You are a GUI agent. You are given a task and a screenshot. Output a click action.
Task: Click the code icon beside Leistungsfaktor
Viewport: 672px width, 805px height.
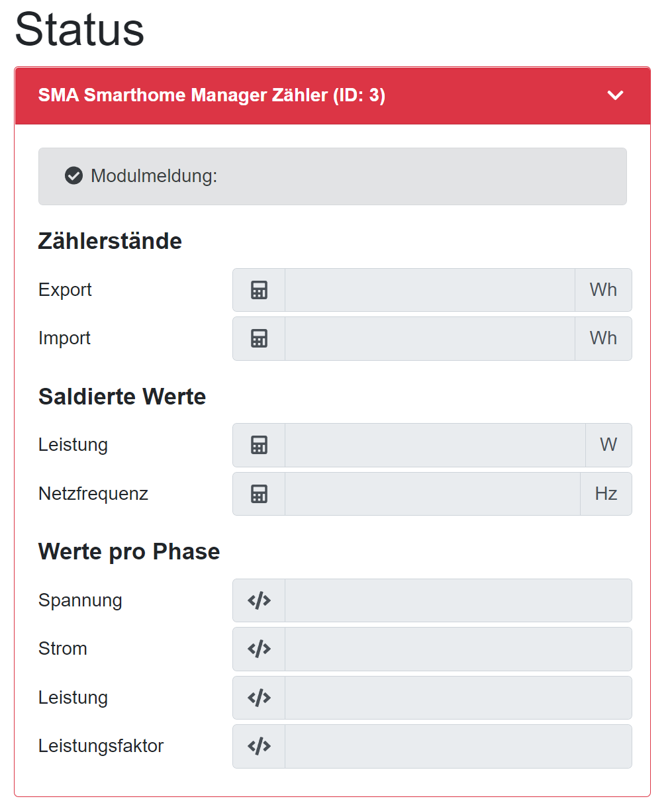[x=259, y=746]
